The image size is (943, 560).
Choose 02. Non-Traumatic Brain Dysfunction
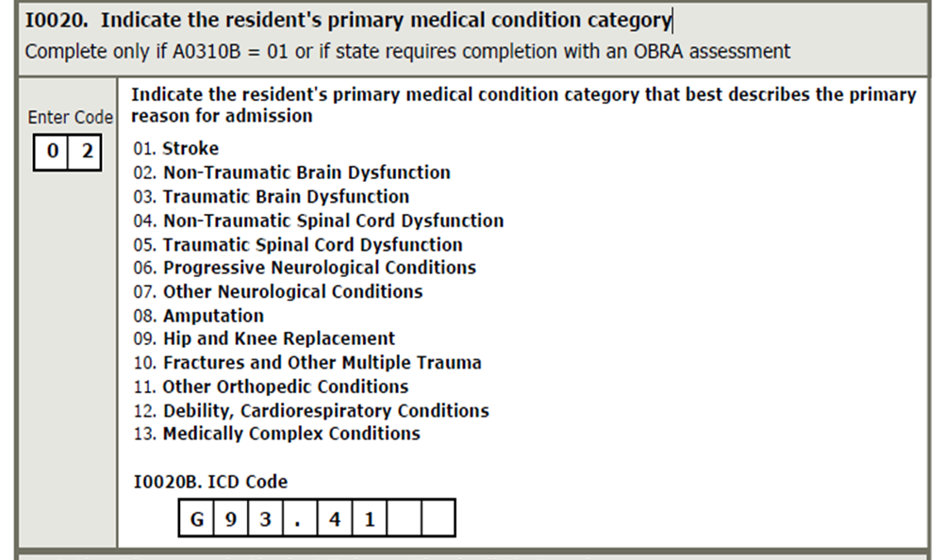[292, 173]
